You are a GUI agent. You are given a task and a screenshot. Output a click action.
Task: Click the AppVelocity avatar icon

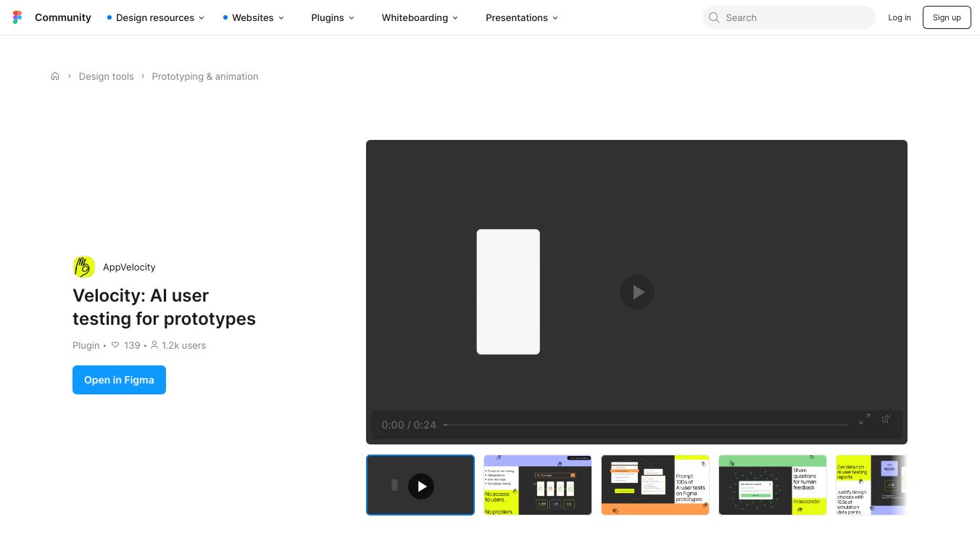(x=84, y=267)
